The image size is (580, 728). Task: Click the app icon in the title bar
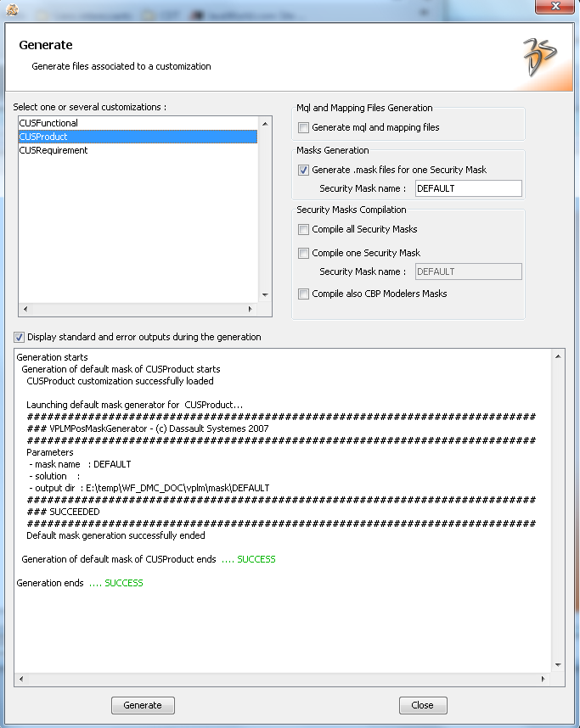pos(12,9)
